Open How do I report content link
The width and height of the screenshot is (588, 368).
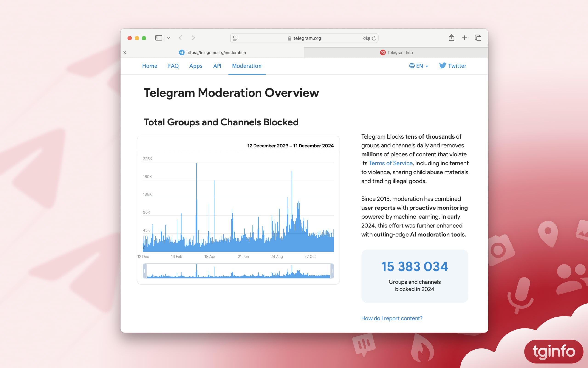(x=392, y=318)
